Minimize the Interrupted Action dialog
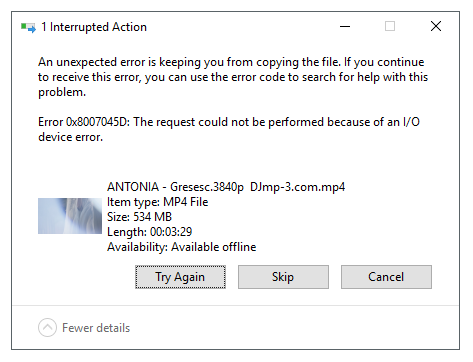Viewport: 473px width, 362px height. pyautogui.click(x=345, y=26)
